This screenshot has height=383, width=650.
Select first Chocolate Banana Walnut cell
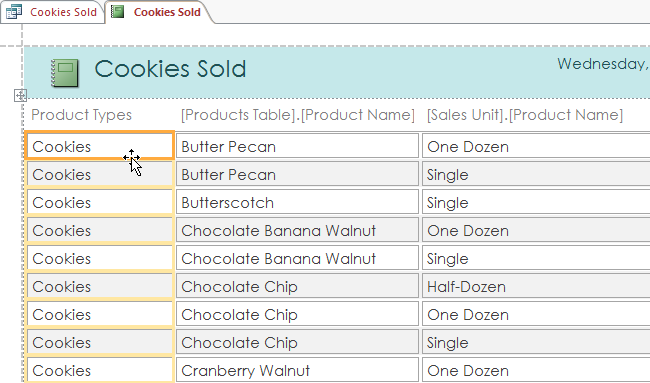[297, 230]
